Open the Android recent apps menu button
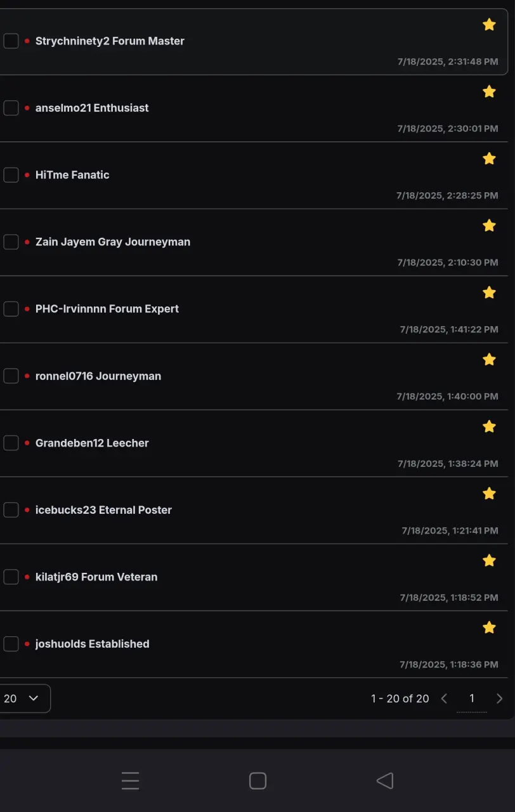 pyautogui.click(x=130, y=781)
